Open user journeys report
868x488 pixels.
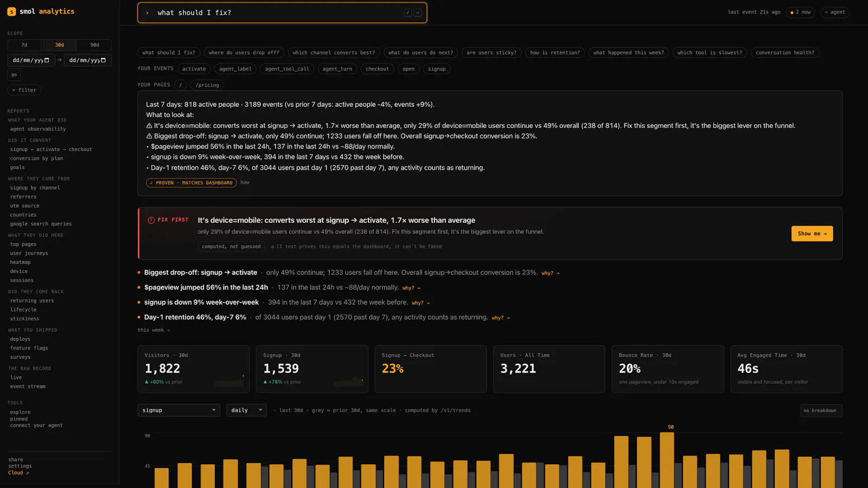coord(29,253)
